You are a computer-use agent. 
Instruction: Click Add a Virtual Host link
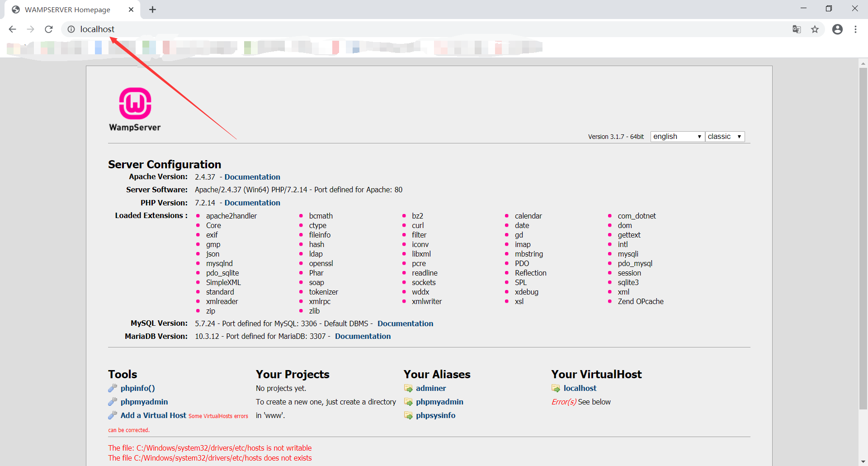(153, 415)
